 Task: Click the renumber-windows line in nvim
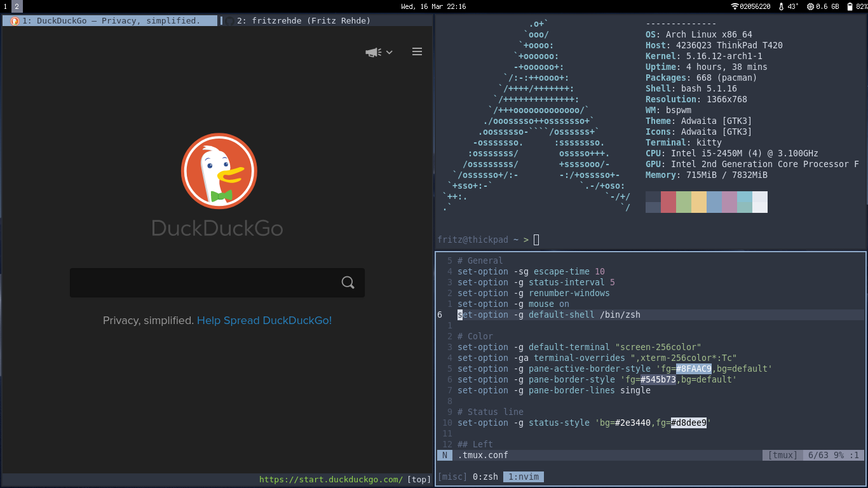(x=534, y=293)
